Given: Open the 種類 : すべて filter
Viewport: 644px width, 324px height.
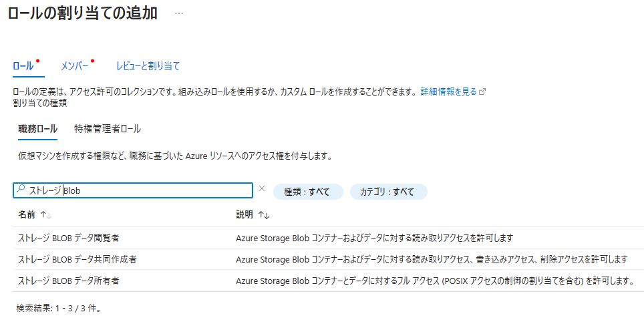Looking at the screenshot, I should 307,192.
